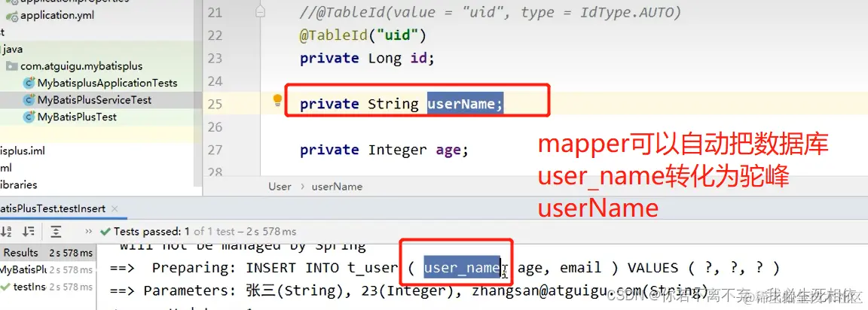
Task: Click the yellow intention light bulb
Action: tap(277, 100)
